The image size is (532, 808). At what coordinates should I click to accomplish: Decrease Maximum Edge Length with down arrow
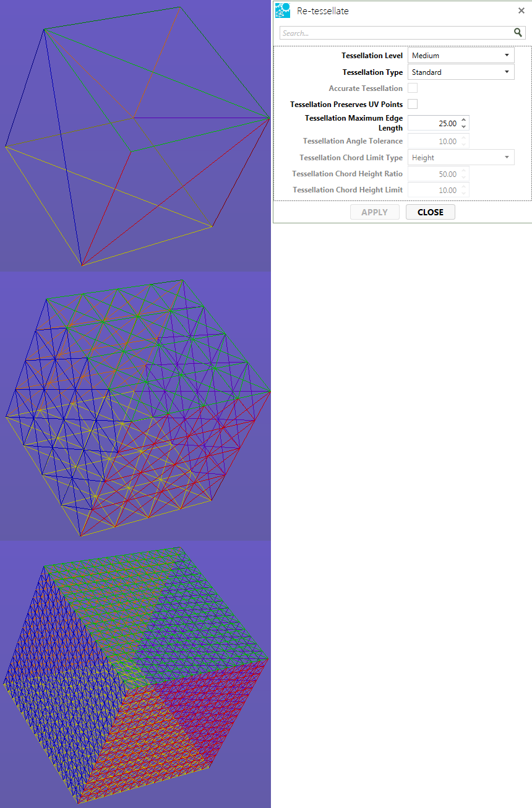[465, 127]
